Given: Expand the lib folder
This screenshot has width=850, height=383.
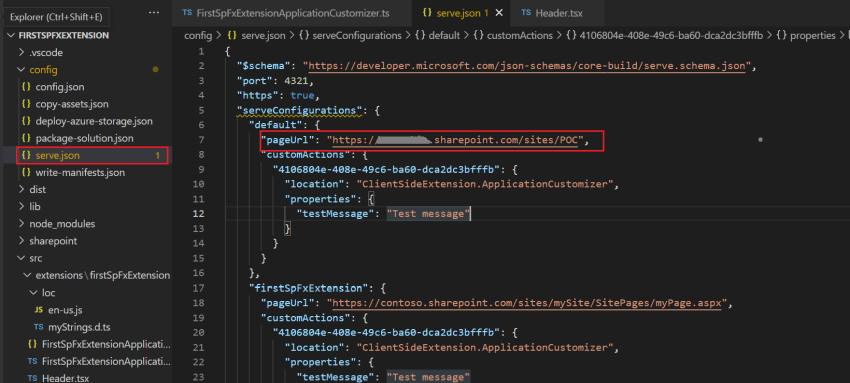Looking at the screenshot, I should (x=35, y=207).
